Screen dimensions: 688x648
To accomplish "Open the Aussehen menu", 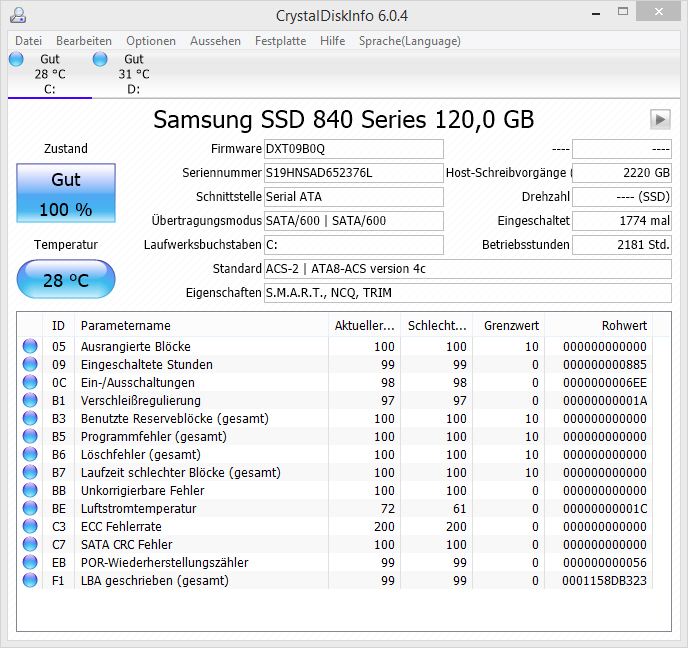I will point(215,41).
